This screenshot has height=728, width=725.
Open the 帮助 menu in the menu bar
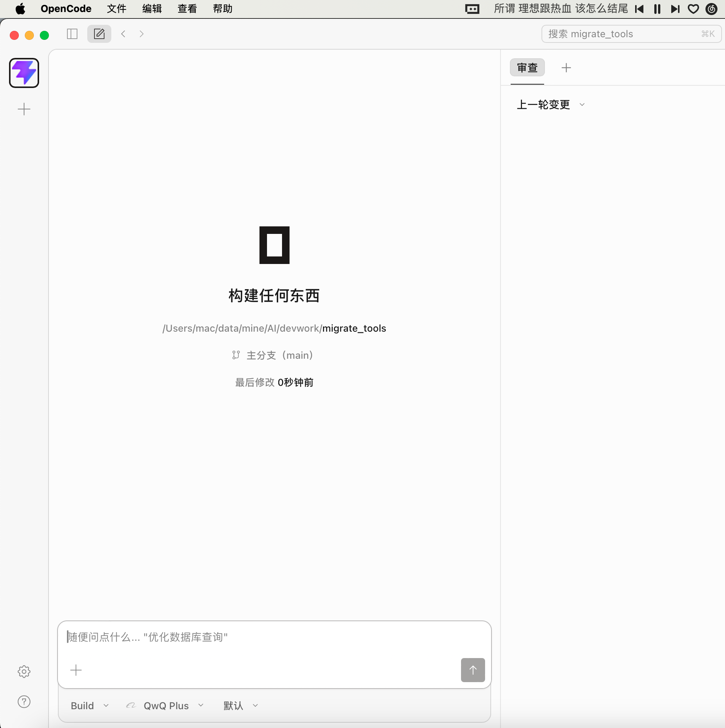223,9
